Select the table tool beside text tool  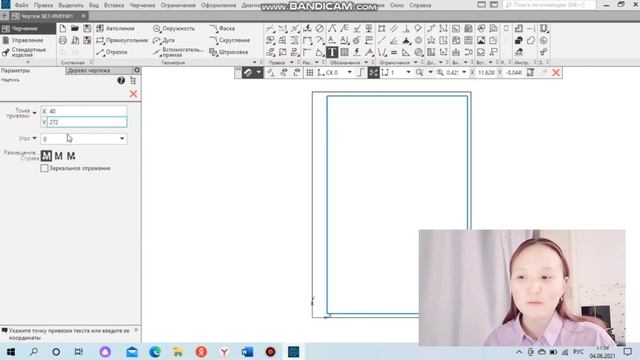tap(344, 52)
